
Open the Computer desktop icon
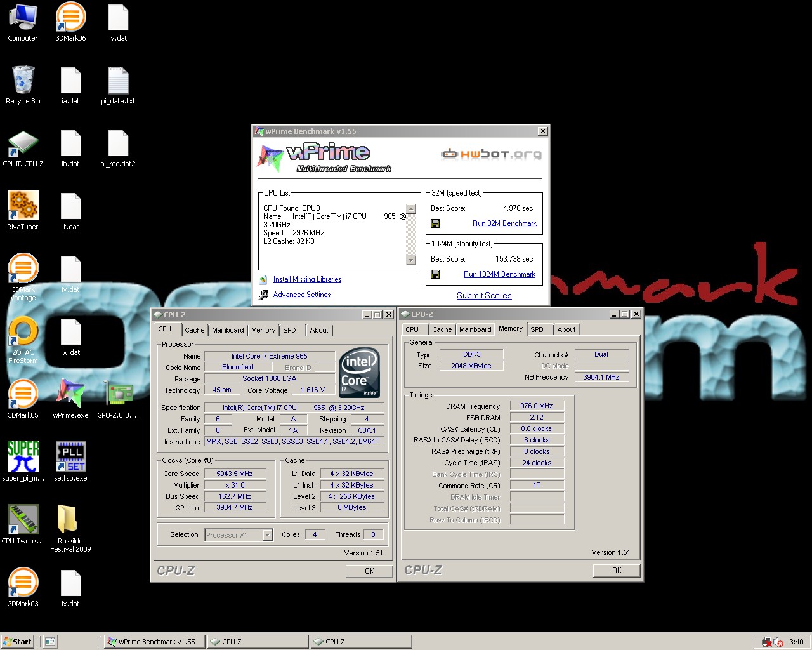[x=23, y=22]
